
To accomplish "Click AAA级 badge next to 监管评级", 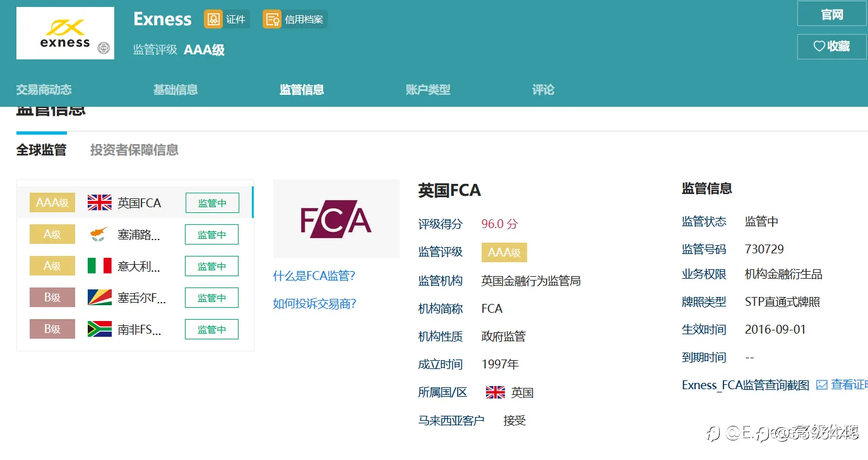I will [x=504, y=252].
